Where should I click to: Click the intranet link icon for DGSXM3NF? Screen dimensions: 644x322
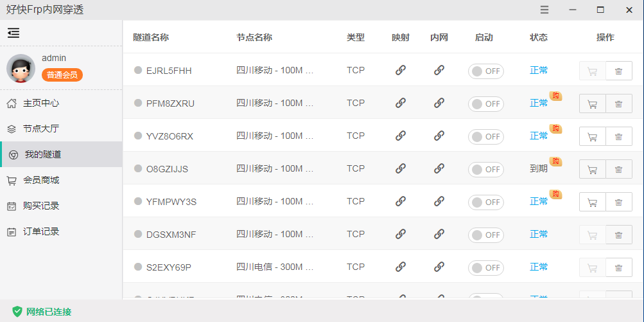439,234
